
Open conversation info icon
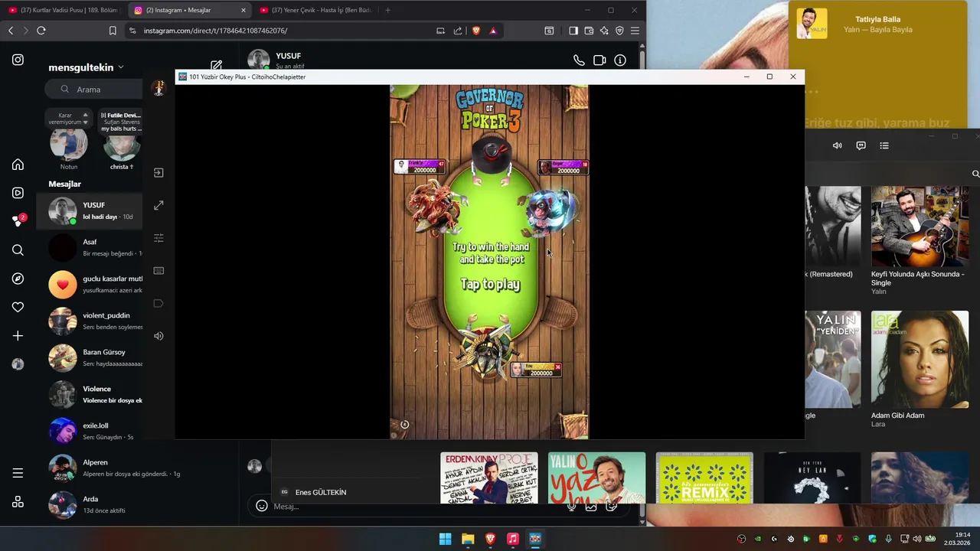click(x=620, y=60)
